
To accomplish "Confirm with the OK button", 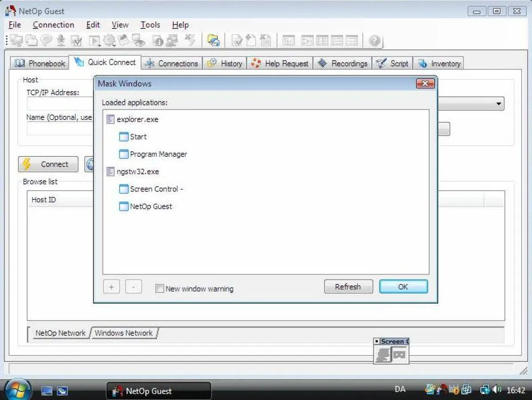I will pos(403,287).
